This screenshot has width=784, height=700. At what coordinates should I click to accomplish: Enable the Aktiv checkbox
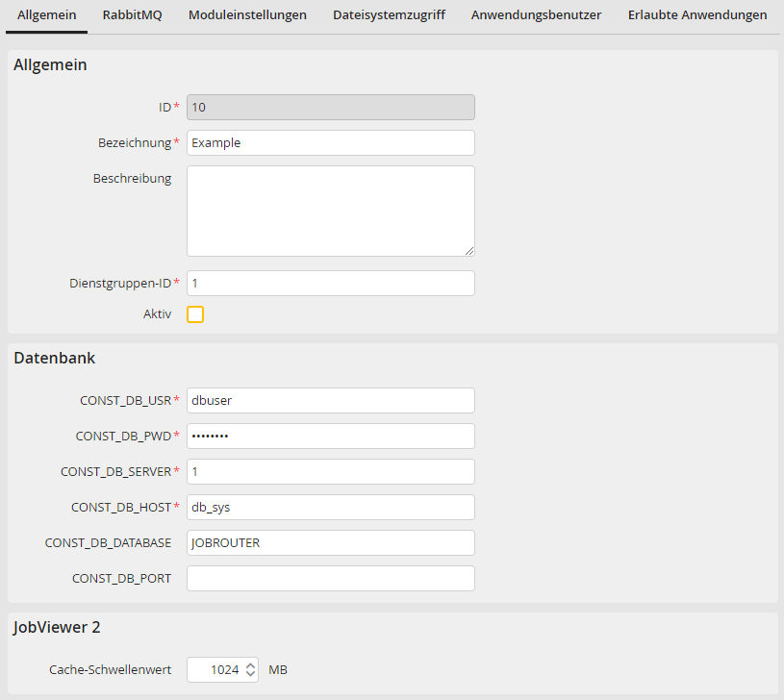195,313
